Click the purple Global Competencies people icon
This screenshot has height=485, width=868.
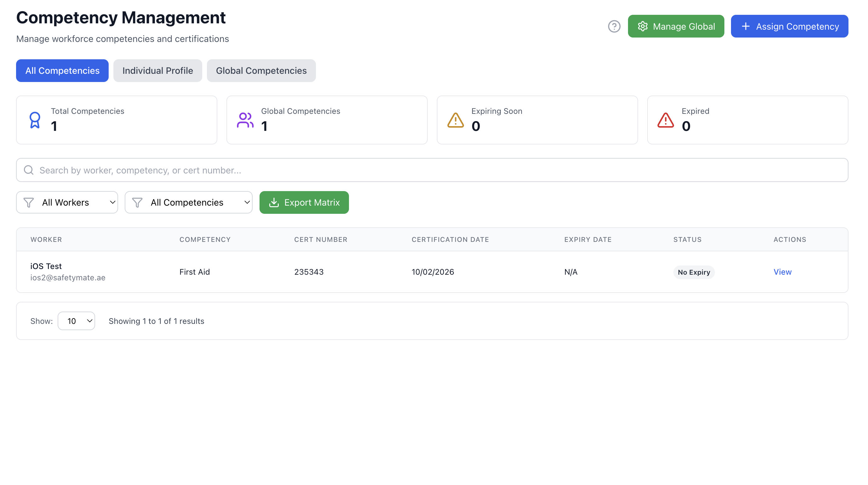click(x=245, y=120)
